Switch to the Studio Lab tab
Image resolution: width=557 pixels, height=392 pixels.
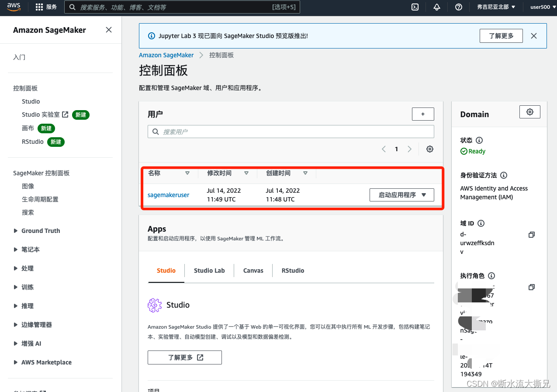[x=209, y=271]
